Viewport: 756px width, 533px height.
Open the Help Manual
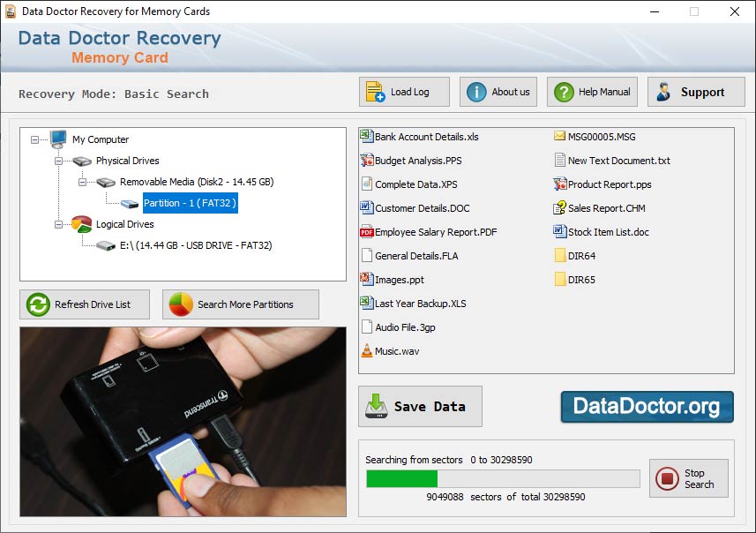point(591,91)
